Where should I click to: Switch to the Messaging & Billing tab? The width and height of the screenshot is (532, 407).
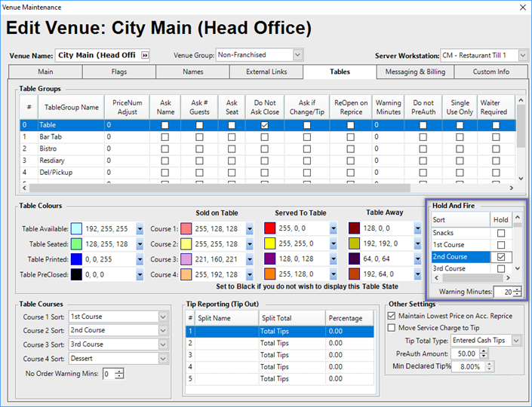415,72
